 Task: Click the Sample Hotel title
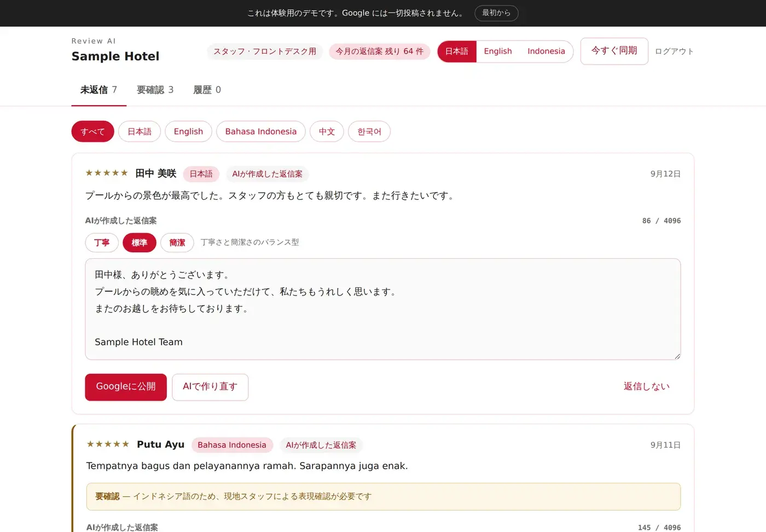pyautogui.click(x=115, y=56)
